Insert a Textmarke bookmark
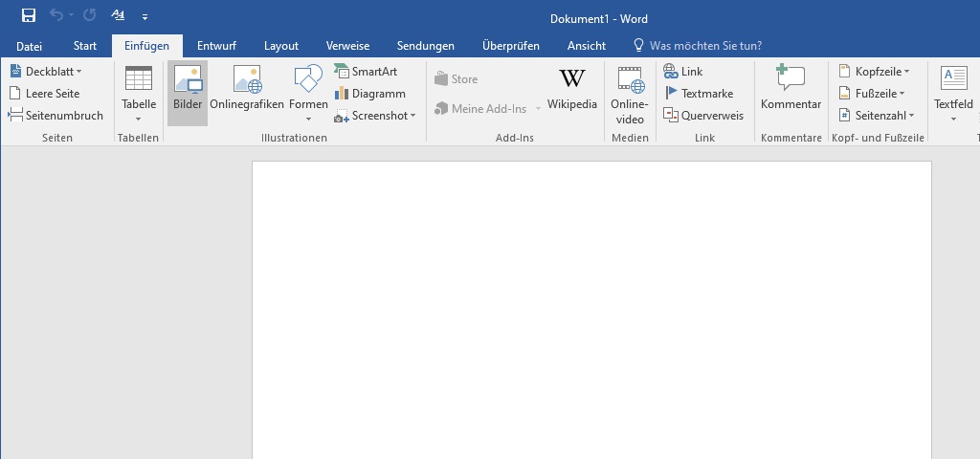980x459 pixels. pyautogui.click(x=699, y=94)
